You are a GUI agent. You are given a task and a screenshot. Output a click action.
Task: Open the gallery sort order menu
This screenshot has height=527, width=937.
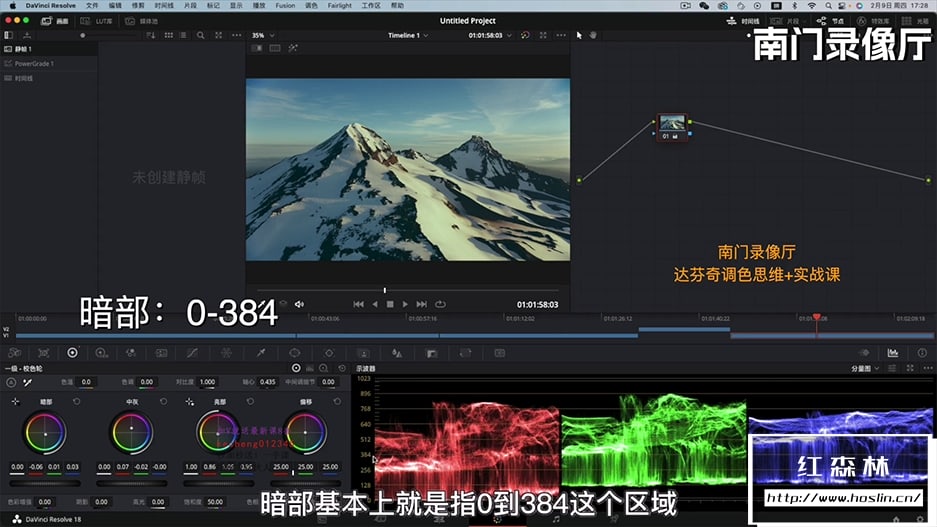tap(150, 35)
